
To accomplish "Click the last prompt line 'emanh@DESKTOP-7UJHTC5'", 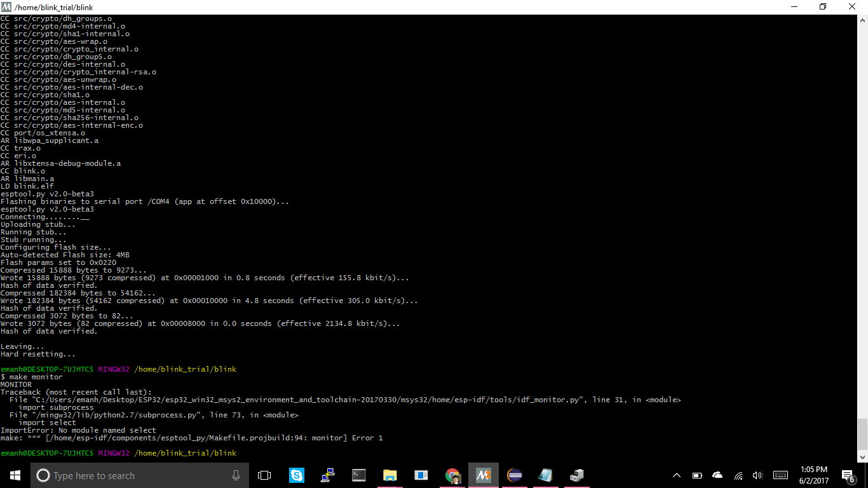I will (x=118, y=453).
